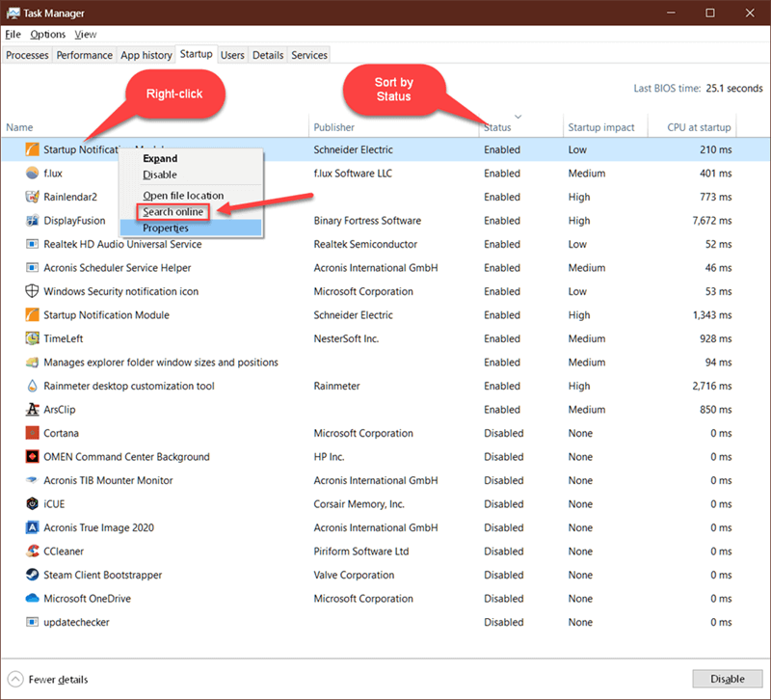The width and height of the screenshot is (771, 700).
Task: Choose Open file location in context menu
Action: (x=190, y=196)
